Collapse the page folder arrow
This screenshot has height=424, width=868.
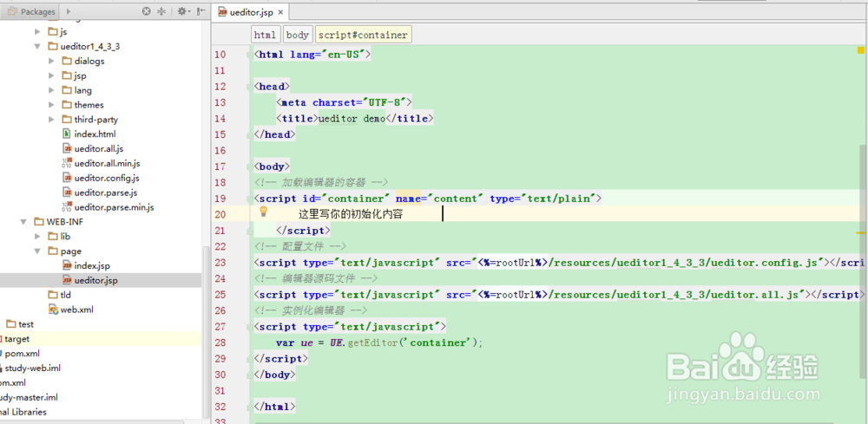tap(37, 251)
